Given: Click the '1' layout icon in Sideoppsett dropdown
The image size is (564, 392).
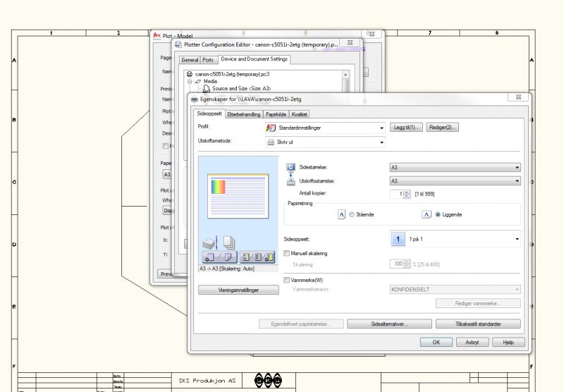Looking at the screenshot, I should click(398, 239).
